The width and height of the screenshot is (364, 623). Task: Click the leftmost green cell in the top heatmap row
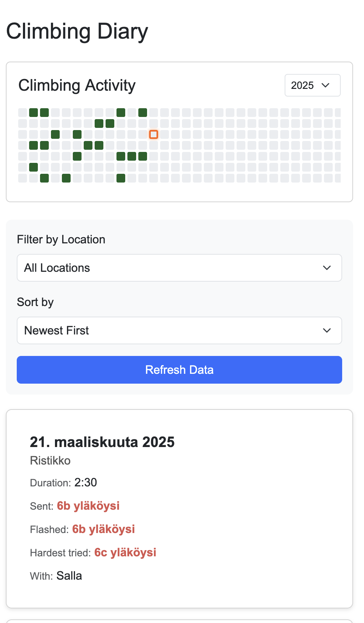[x=33, y=113]
